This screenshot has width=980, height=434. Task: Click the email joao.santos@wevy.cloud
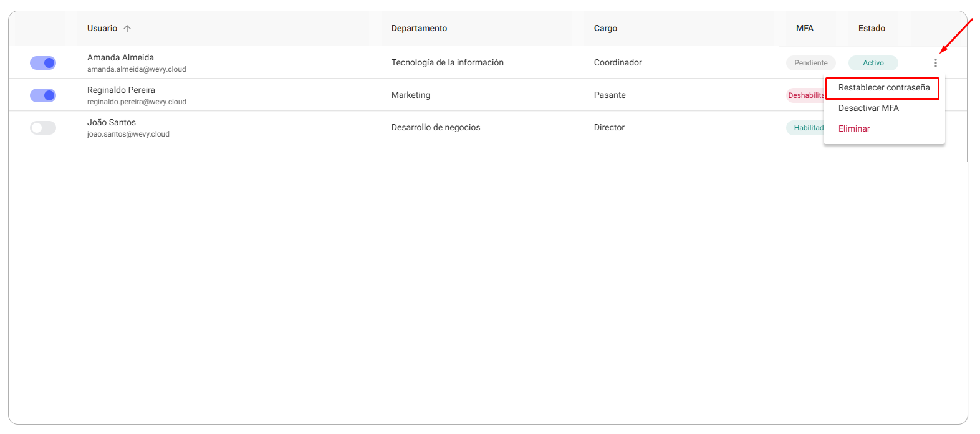tap(128, 134)
